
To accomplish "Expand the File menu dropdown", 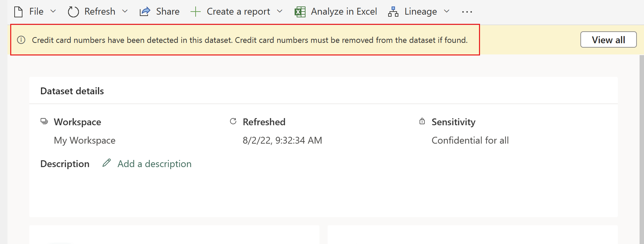I will (x=53, y=11).
